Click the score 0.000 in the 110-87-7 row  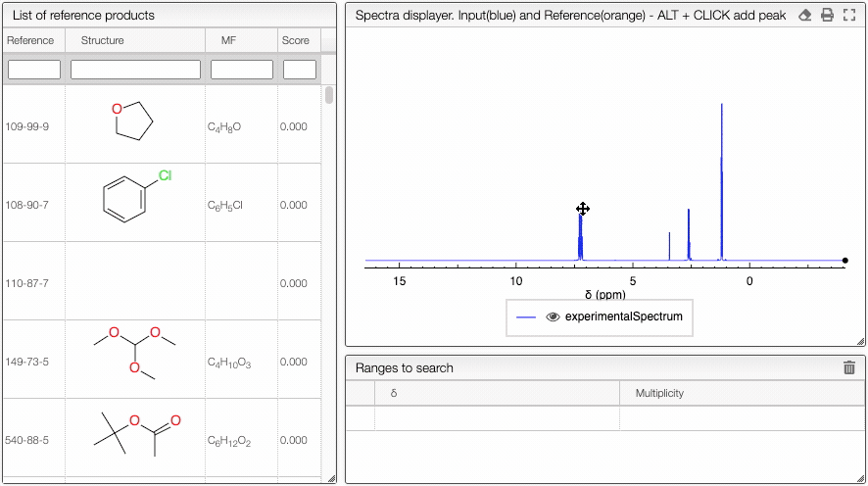tap(293, 283)
